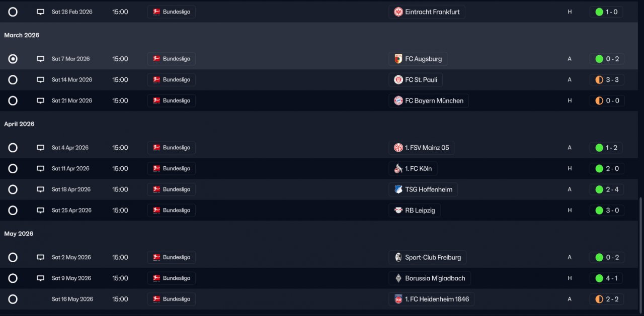Image resolution: width=644 pixels, height=316 pixels.
Task: Click the TV icon on 9 May fixture
Action: point(40,278)
